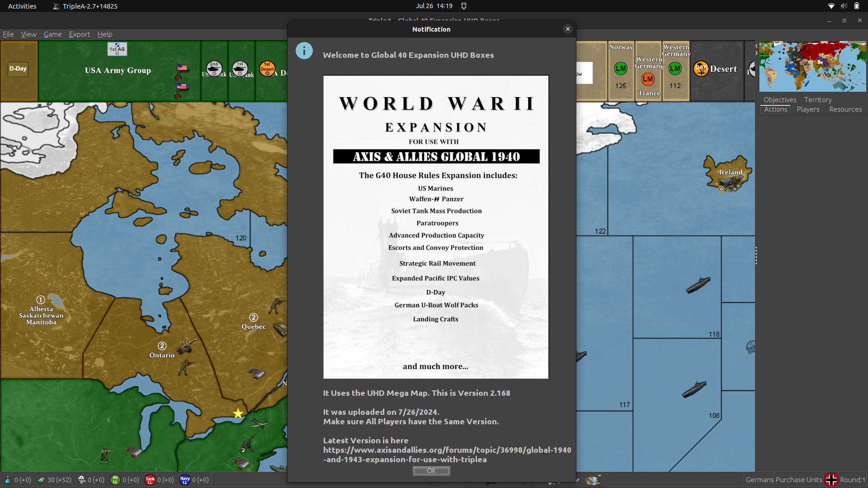The image size is (868, 488).
Task: Open the File menu
Action: point(8,34)
